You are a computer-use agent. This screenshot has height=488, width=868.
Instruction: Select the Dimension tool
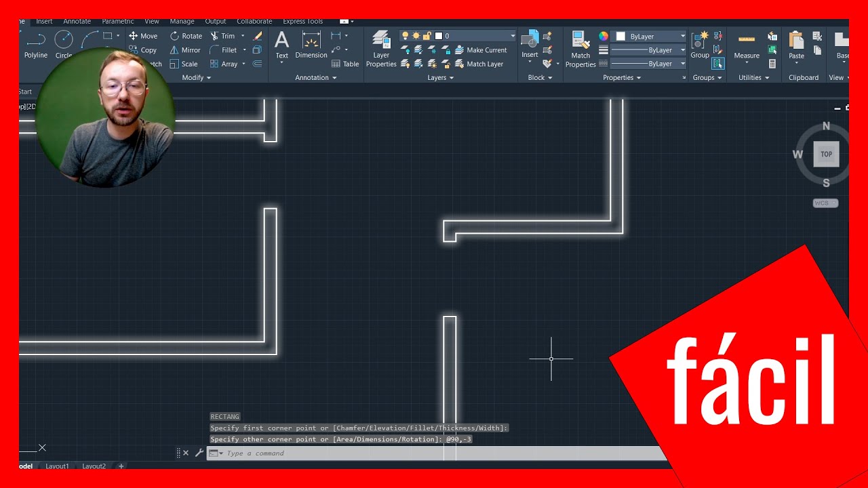coord(311,45)
